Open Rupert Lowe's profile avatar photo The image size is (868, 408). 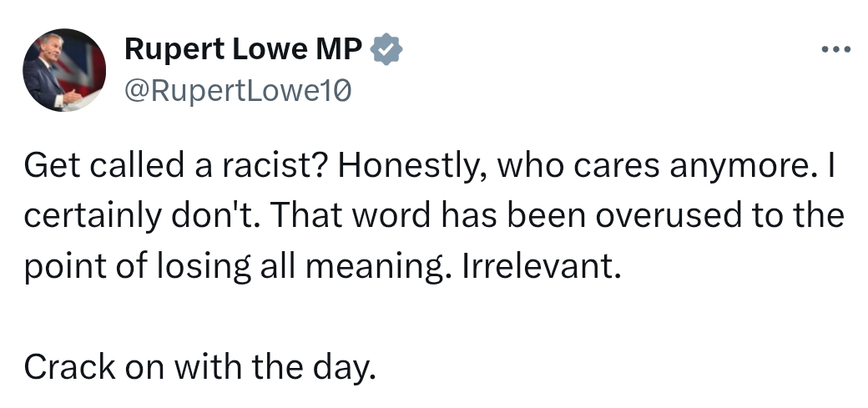(x=64, y=70)
